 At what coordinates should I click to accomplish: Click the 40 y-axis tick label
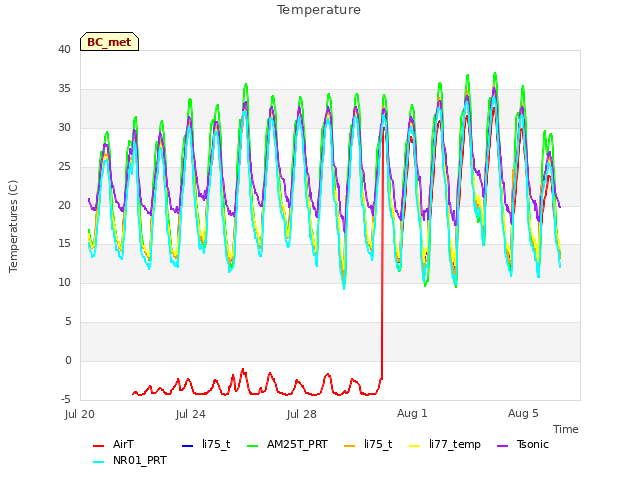click(x=64, y=49)
